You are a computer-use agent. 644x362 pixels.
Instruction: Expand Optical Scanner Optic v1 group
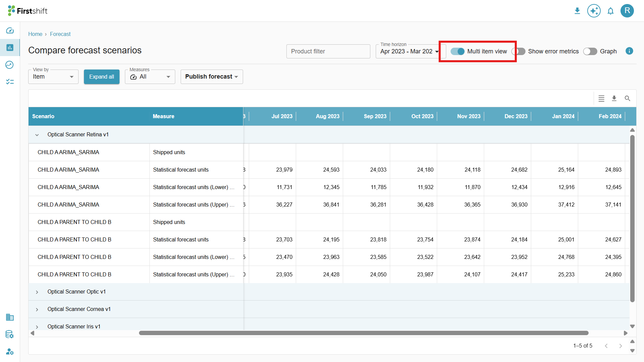(37, 292)
